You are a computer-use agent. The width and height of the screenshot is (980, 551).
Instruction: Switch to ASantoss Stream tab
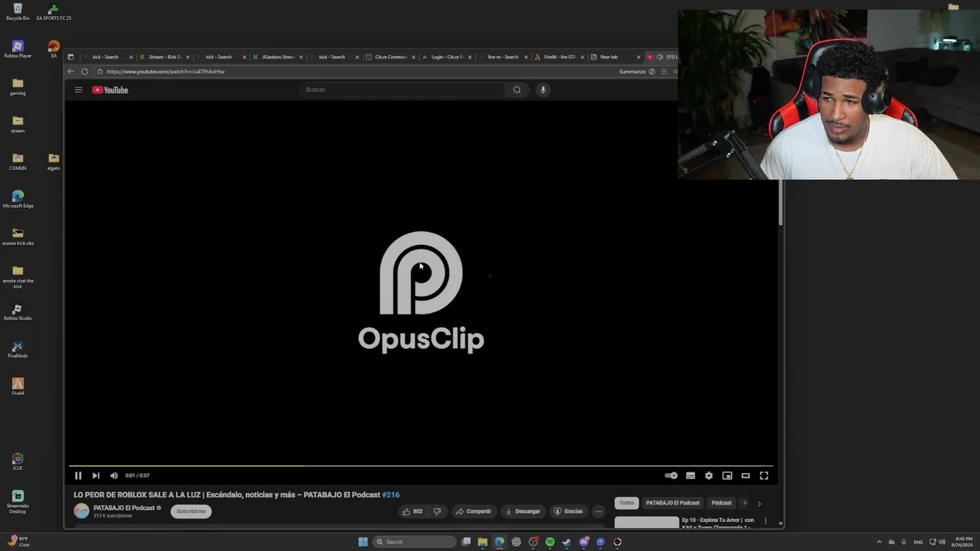click(x=278, y=57)
